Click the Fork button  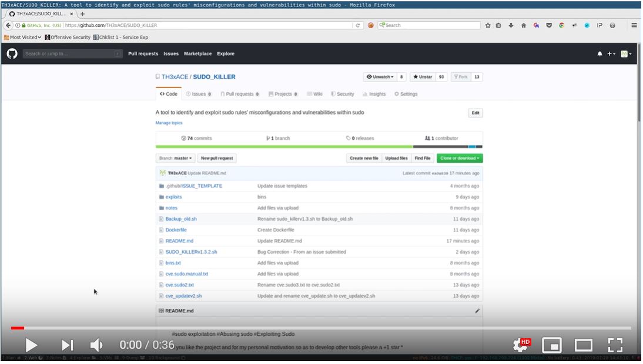[x=461, y=76]
